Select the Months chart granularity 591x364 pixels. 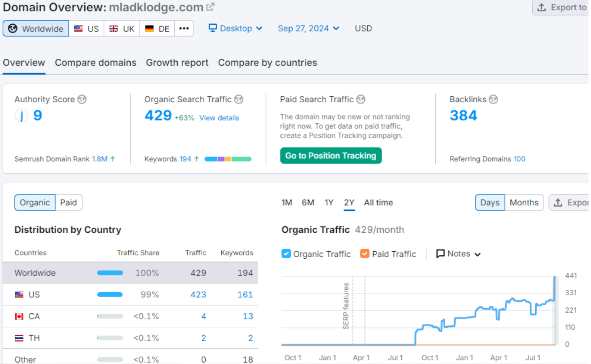pos(524,203)
